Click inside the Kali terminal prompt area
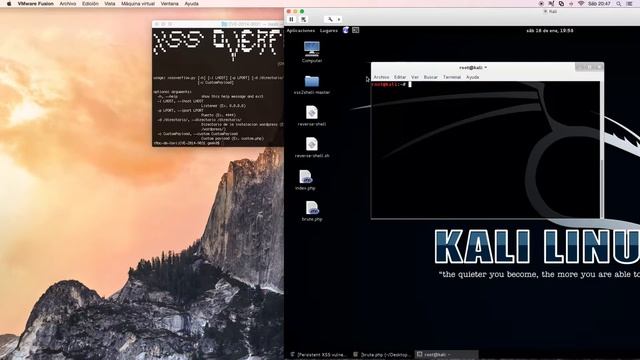Viewport: 640px width, 360px height. 486,149
